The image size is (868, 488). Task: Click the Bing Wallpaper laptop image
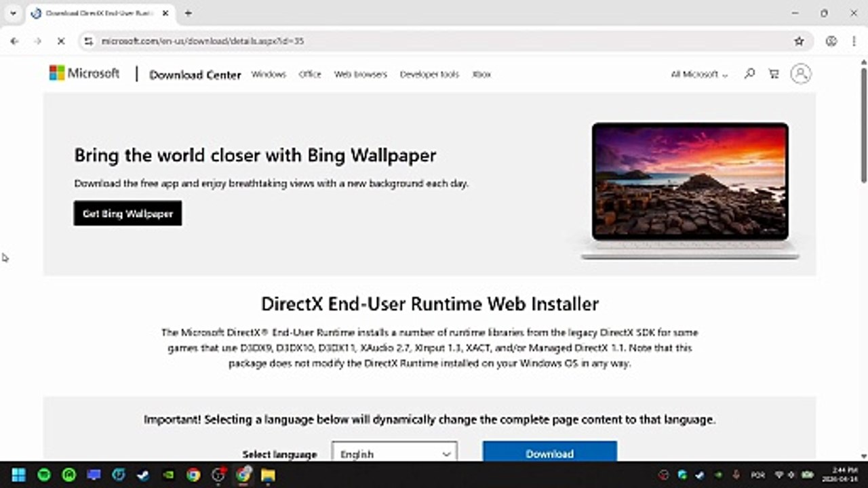pyautogui.click(x=690, y=190)
